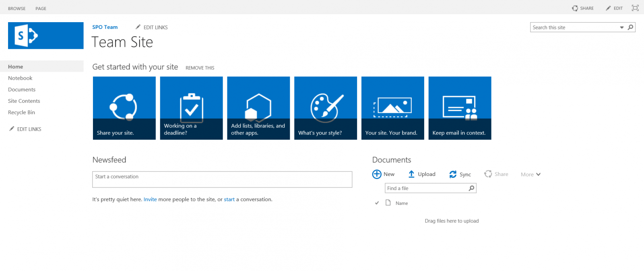The image size is (644, 271).
Task: Click the Share icon in Documents toolbar
Action: (x=488, y=174)
